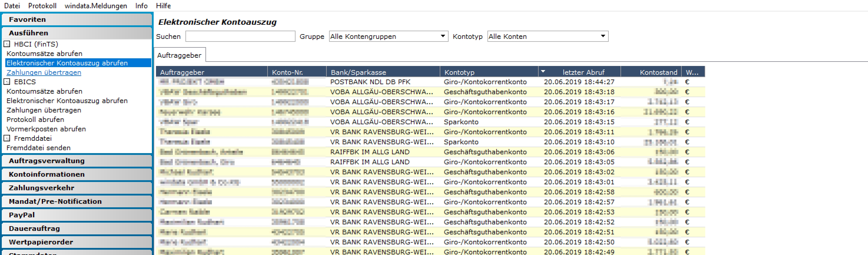
Task: Click Kontoumsätze abrufen under EBICS
Action: 44,91
